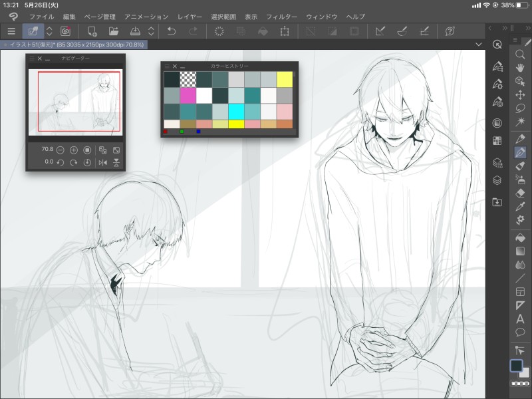
Task: Select the Eyedropper tool
Action: [520, 206]
